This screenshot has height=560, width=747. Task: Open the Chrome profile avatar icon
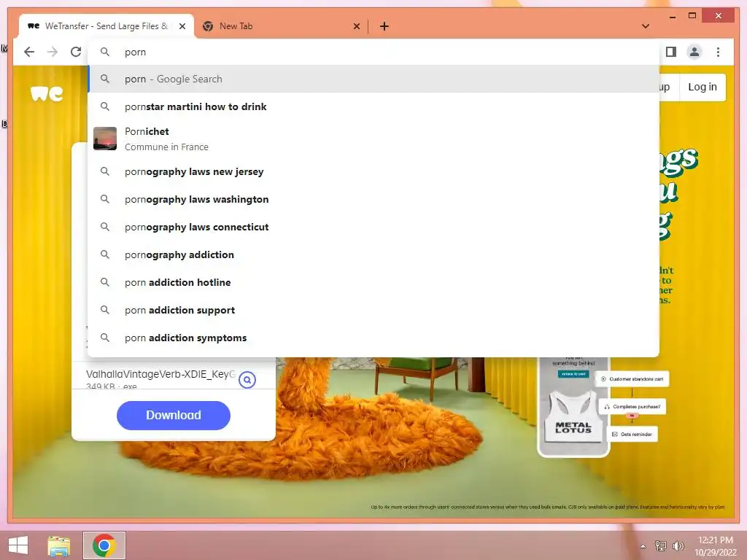tap(694, 52)
